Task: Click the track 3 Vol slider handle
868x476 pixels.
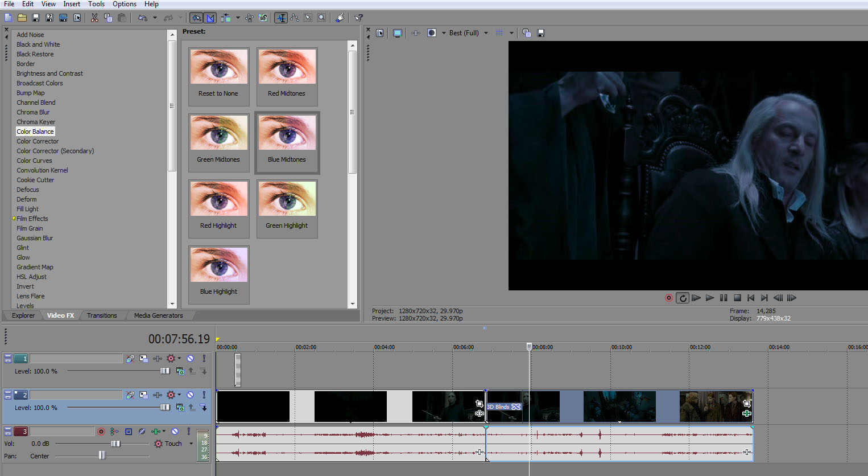Action: pos(115,444)
